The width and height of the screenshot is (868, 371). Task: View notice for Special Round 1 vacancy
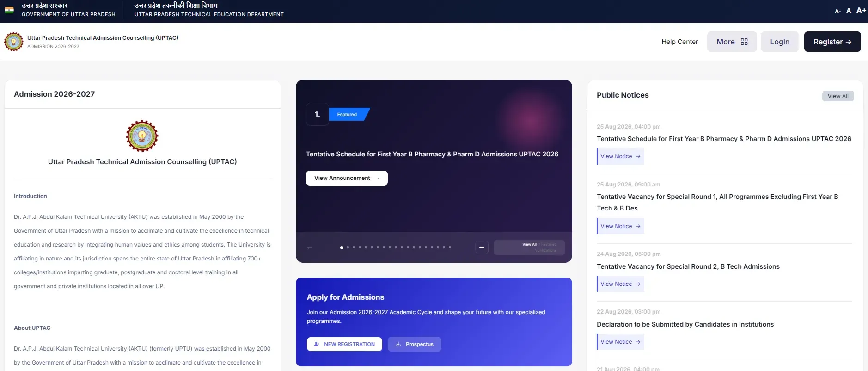pyautogui.click(x=620, y=226)
